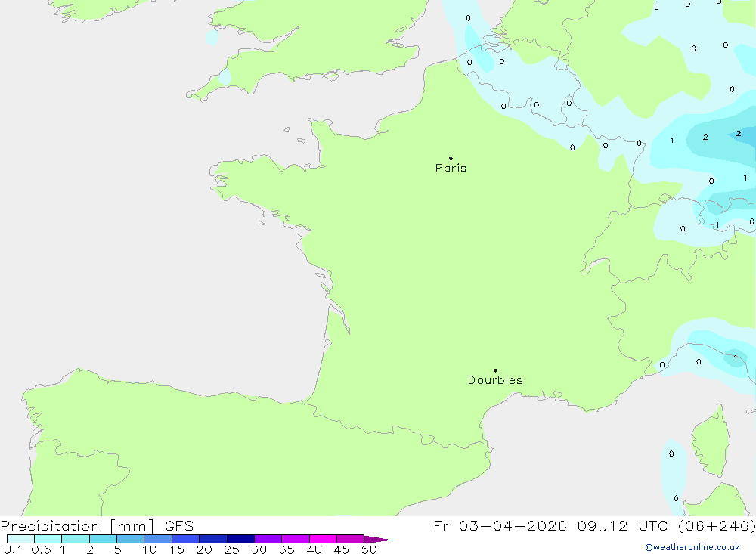Click the legend scale label '30'
Viewport: 756px width, 554px height.
click(x=259, y=549)
